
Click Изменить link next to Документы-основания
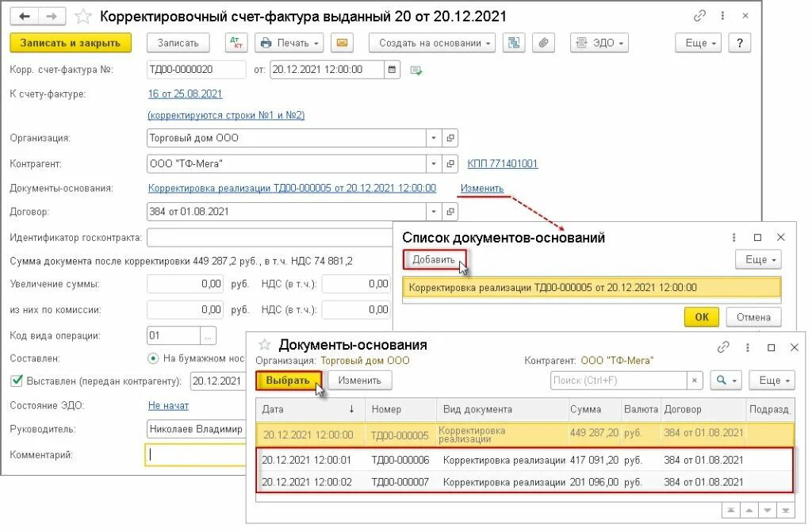coord(482,189)
